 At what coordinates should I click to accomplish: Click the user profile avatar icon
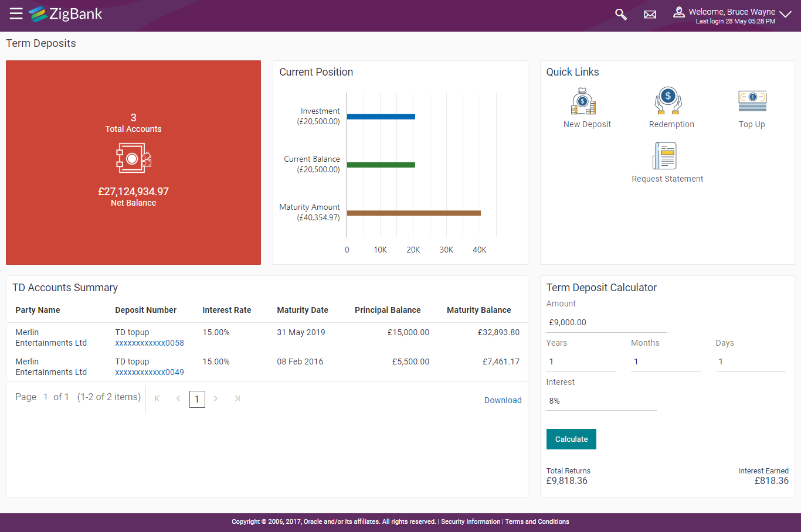pos(679,12)
